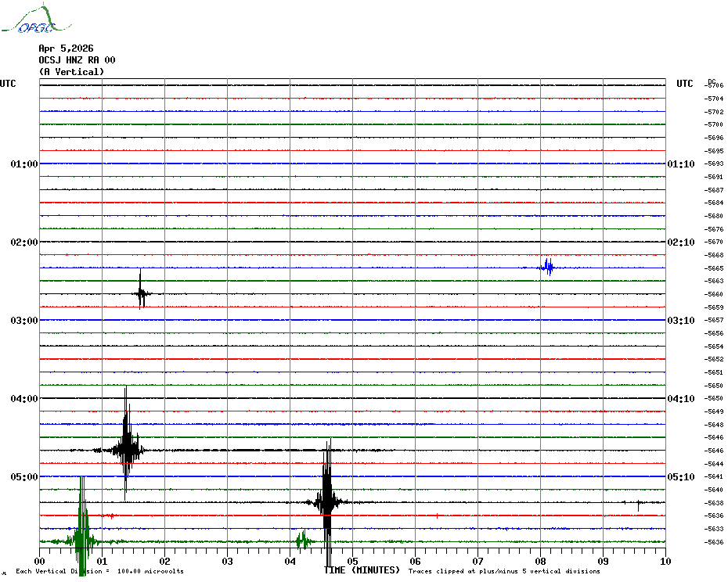Click the 03:00 time label on left

point(24,321)
